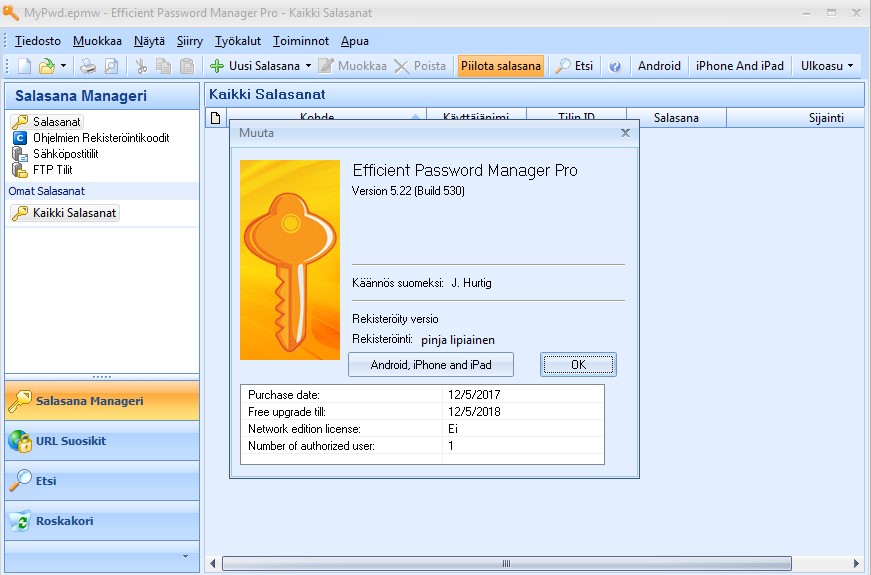Open the Tiedosto menu
The width and height of the screenshot is (871, 575).
[x=37, y=41]
